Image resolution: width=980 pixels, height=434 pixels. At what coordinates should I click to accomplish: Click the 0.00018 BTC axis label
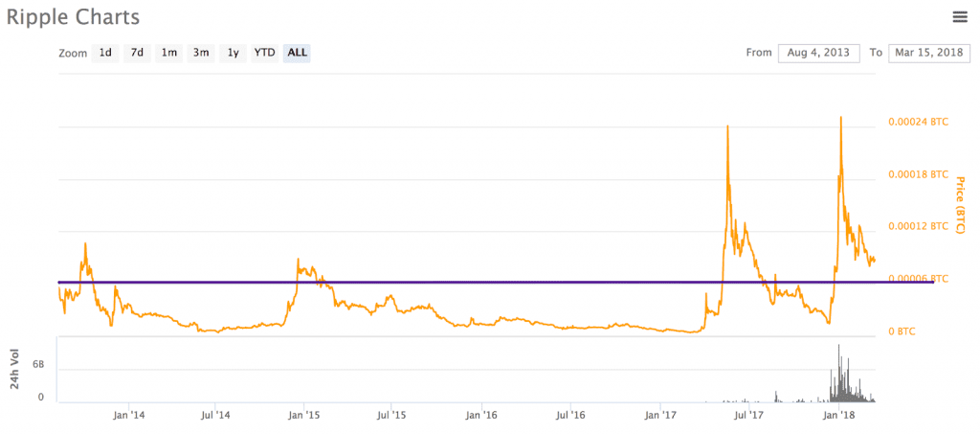(918, 173)
